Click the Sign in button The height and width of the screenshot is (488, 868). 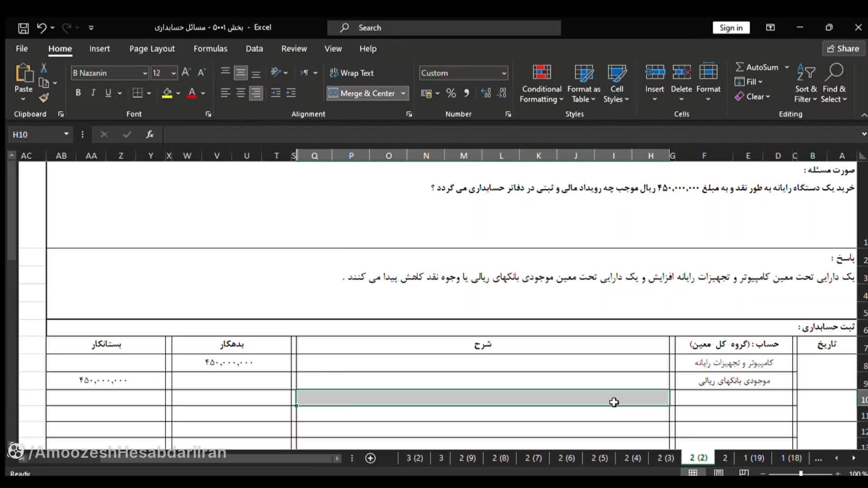[731, 28]
